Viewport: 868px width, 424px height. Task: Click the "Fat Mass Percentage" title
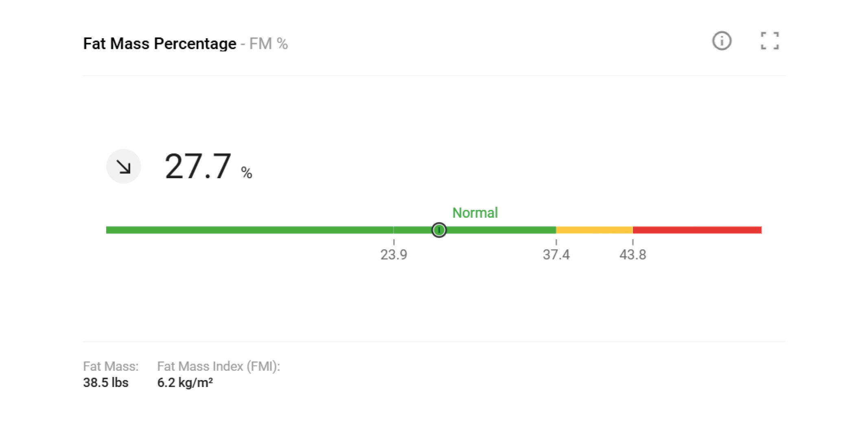click(160, 44)
